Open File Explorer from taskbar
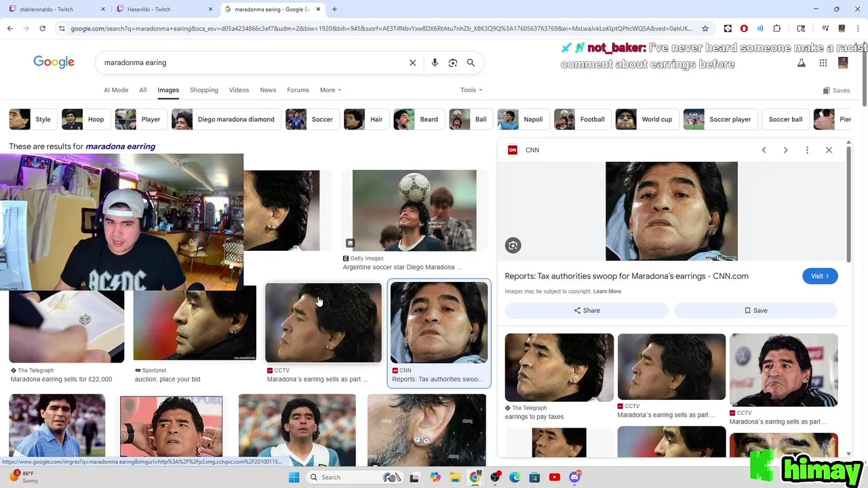The height and width of the screenshot is (488, 868). (455, 477)
